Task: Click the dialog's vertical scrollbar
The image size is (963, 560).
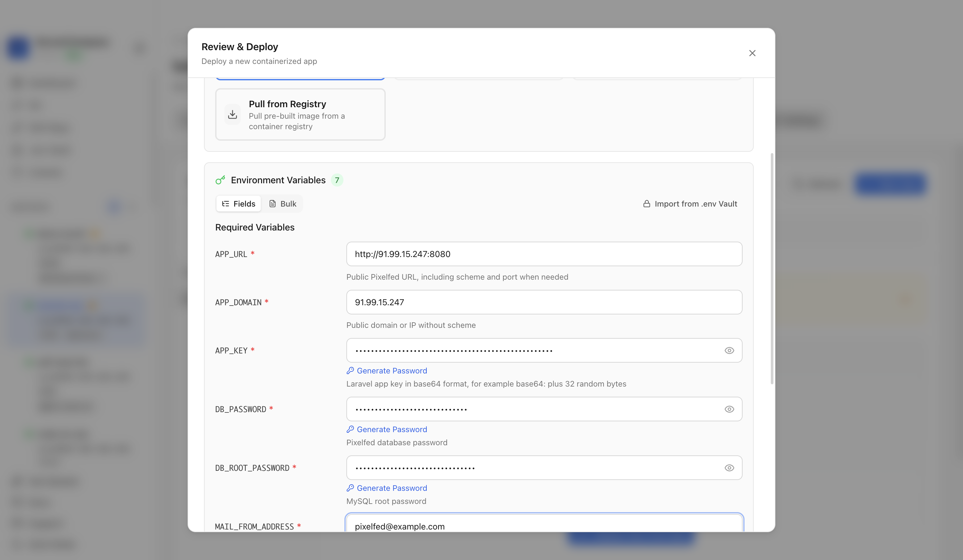Action: pos(772,269)
